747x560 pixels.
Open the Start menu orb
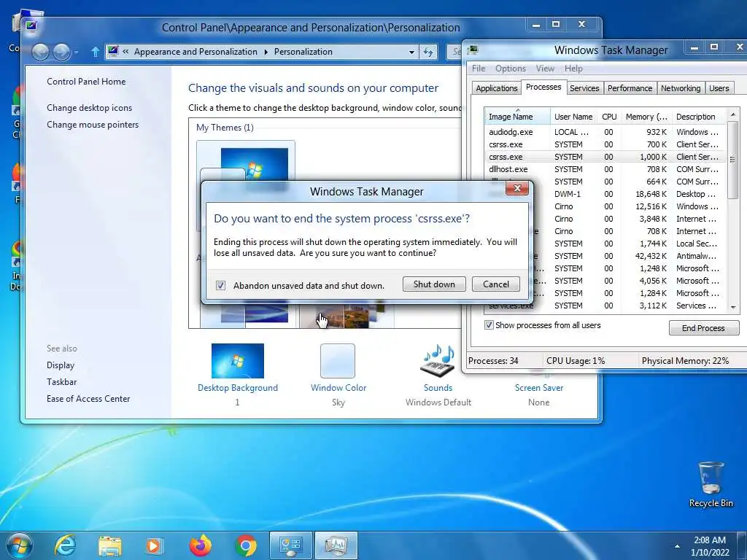(x=20, y=545)
